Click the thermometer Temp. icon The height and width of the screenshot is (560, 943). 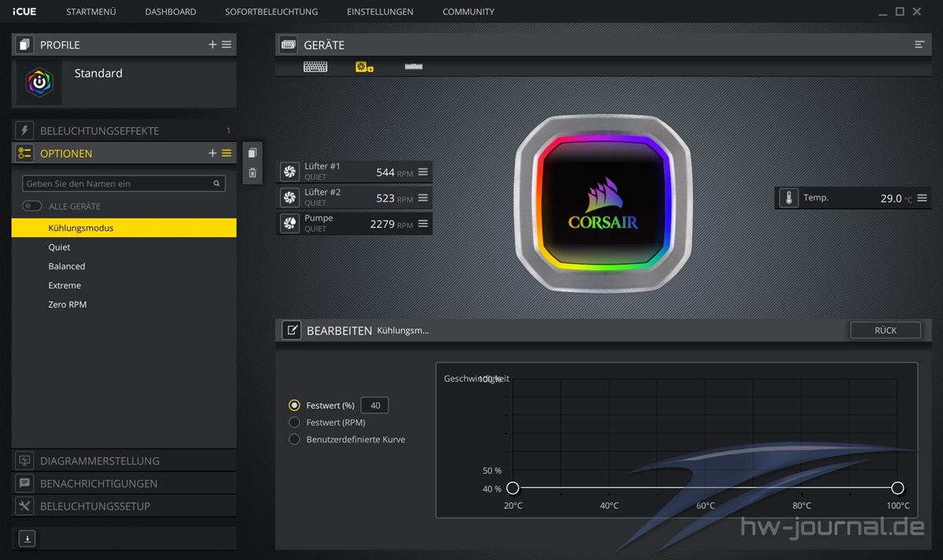click(x=788, y=198)
